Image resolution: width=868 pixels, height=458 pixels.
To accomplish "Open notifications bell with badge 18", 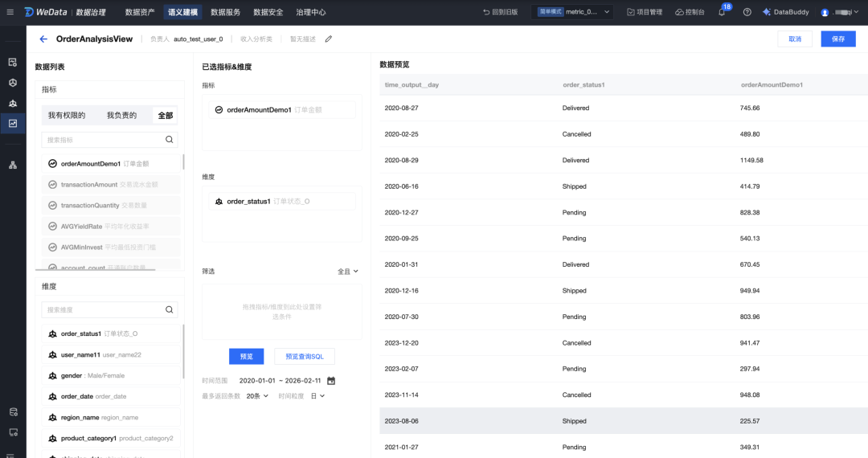I will pyautogui.click(x=722, y=11).
